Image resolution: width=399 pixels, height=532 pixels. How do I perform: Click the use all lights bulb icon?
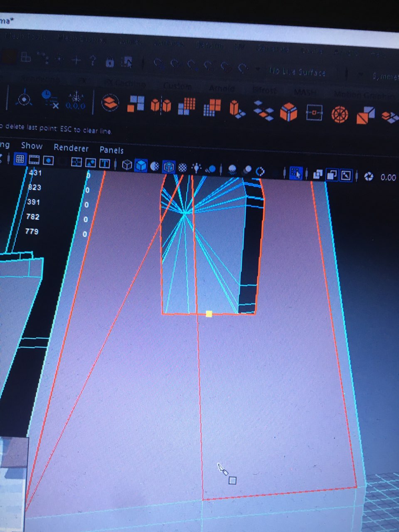tap(196, 167)
